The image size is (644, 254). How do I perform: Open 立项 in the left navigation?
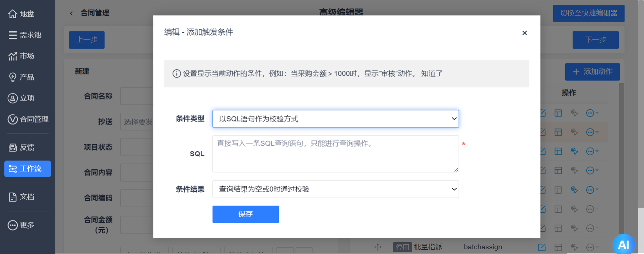click(21, 98)
